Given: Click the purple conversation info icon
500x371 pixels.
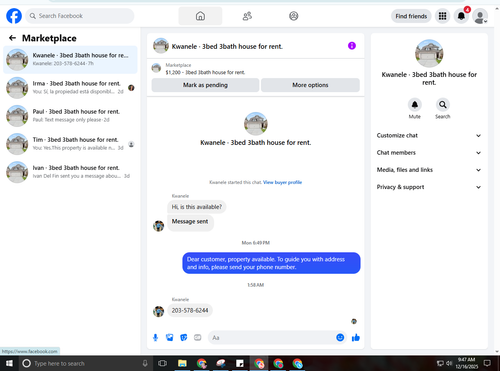Looking at the screenshot, I should (352, 46).
